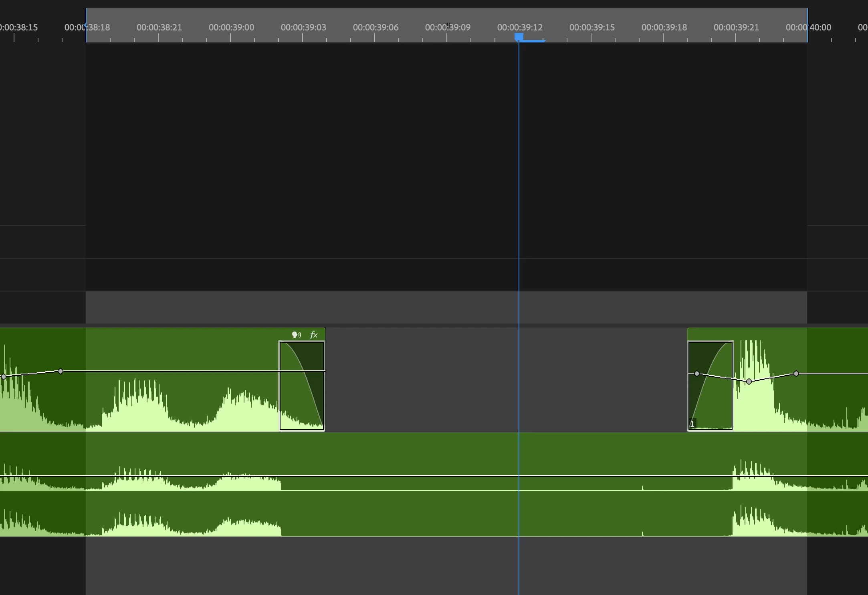Select the keyframe where the left clip's volume levels off

(x=61, y=371)
